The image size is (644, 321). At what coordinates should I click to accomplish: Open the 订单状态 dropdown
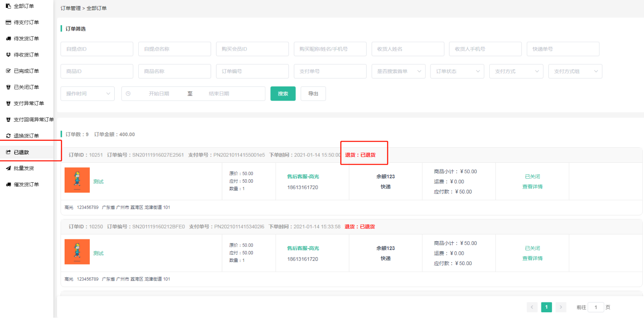[x=457, y=71]
